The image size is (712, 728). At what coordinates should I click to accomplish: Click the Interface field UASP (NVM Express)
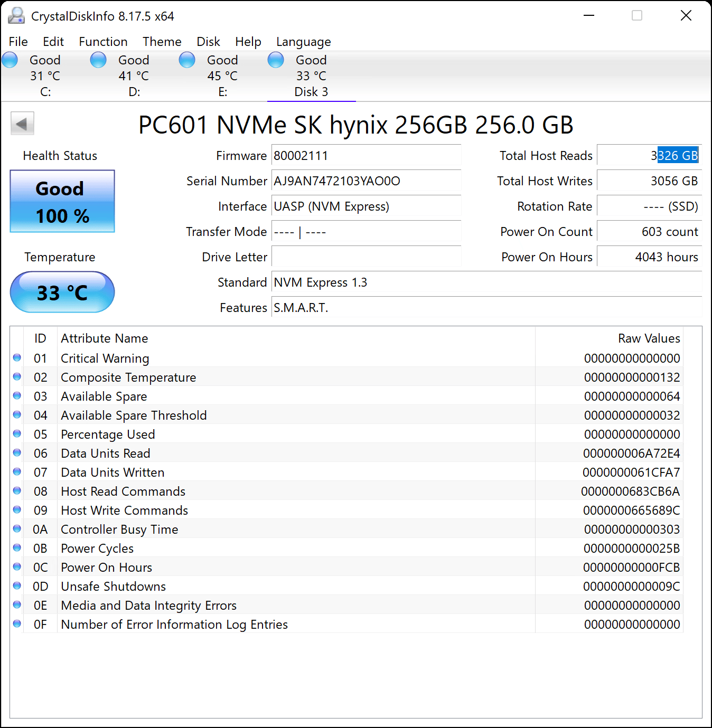(x=366, y=206)
